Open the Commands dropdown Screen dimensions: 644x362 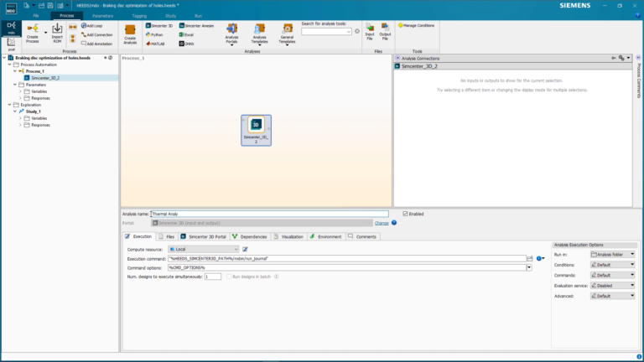coord(612,275)
